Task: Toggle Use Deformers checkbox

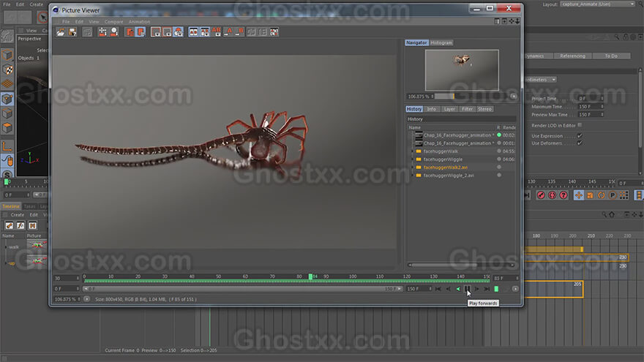Action: click(580, 143)
